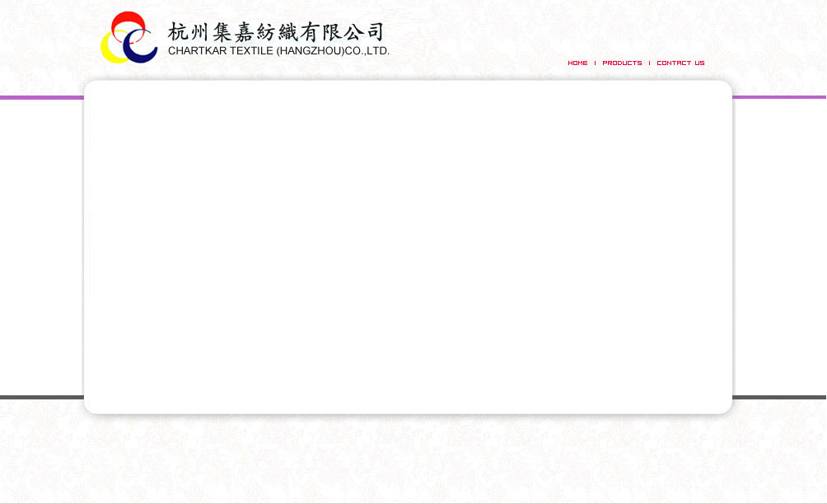Click the center of the white content panel
Screen dimensions: 827x504
(x=408, y=247)
